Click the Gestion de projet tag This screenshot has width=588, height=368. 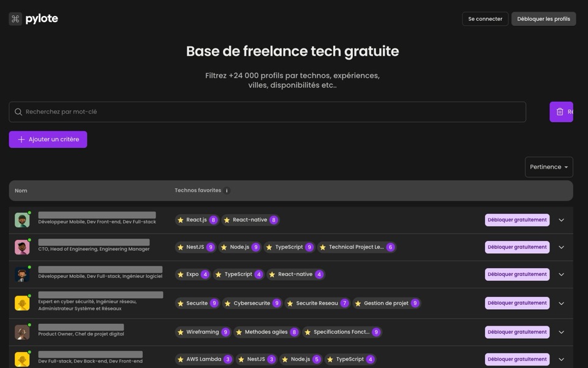386,303
